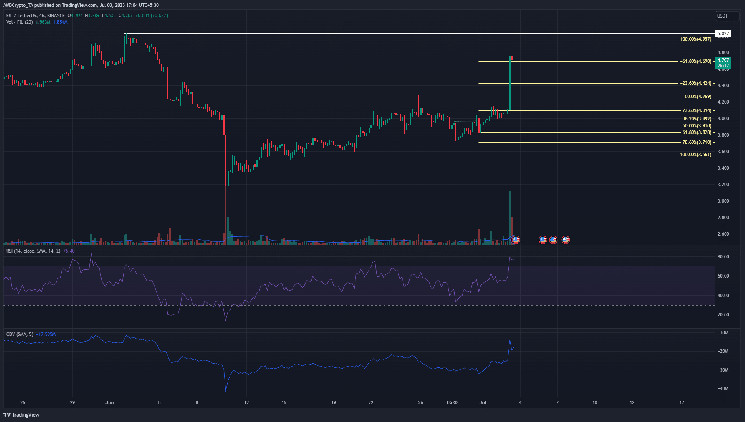Click the 'published on TradingView.com' header text
The height and width of the screenshot is (422, 745).
(x=64, y=5)
